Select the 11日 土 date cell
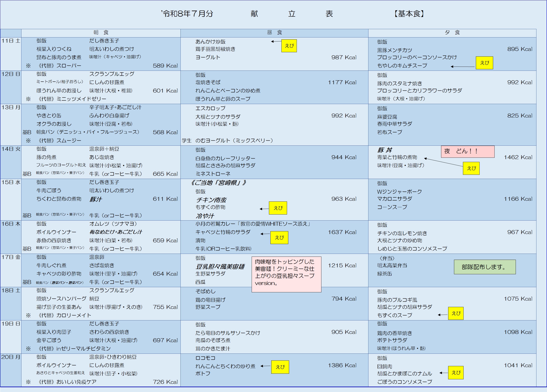The image size is (547, 392). tap(11, 54)
